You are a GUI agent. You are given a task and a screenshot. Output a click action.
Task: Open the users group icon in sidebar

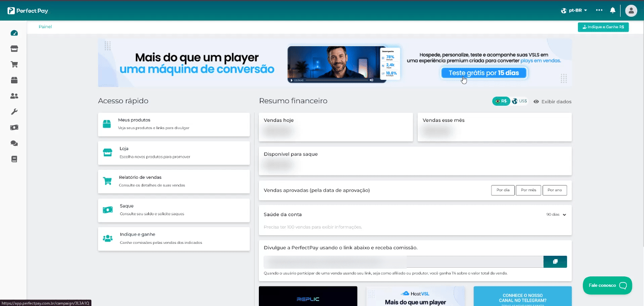pyautogui.click(x=14, y=96)
